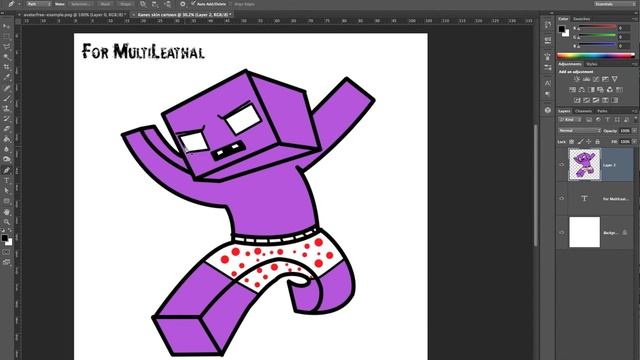Toggle lock position icon
The width and height of the screenshot is (640, 360).
pyautogui.click(x=589, y=142)
